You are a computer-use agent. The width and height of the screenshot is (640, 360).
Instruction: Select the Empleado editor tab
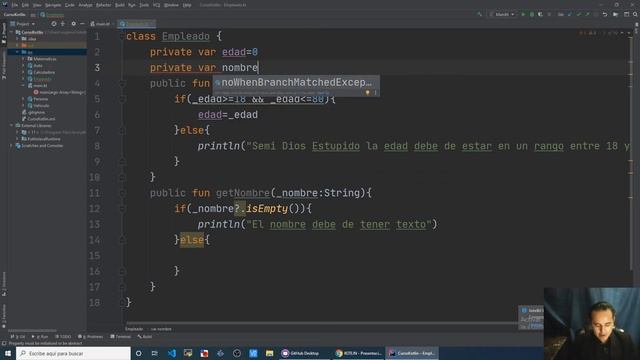pyautogui.click(x=136, y=24)
